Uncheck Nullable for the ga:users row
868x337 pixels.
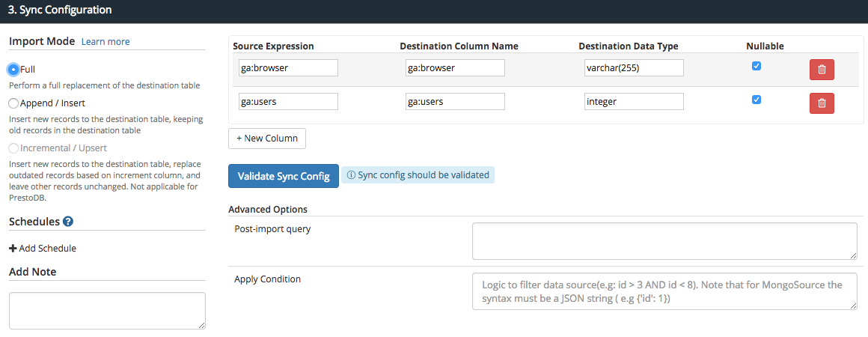tap(757, 100)
